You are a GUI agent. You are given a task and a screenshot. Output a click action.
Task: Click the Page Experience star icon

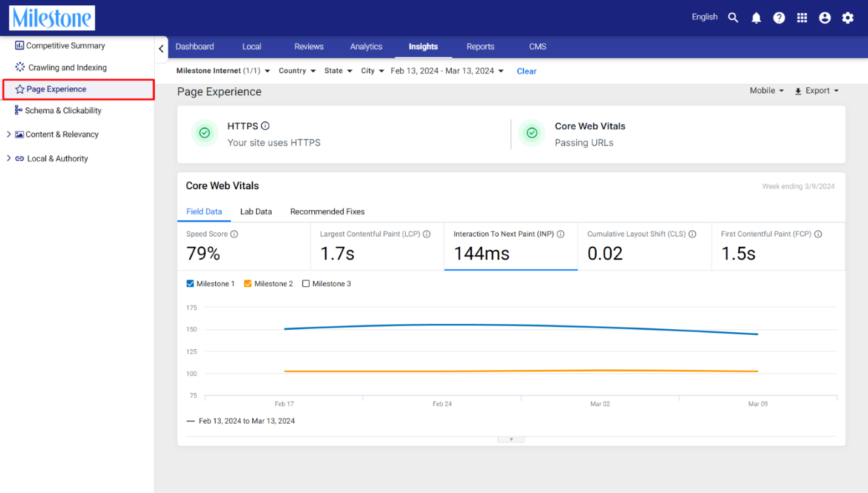(x=20, y=89)
